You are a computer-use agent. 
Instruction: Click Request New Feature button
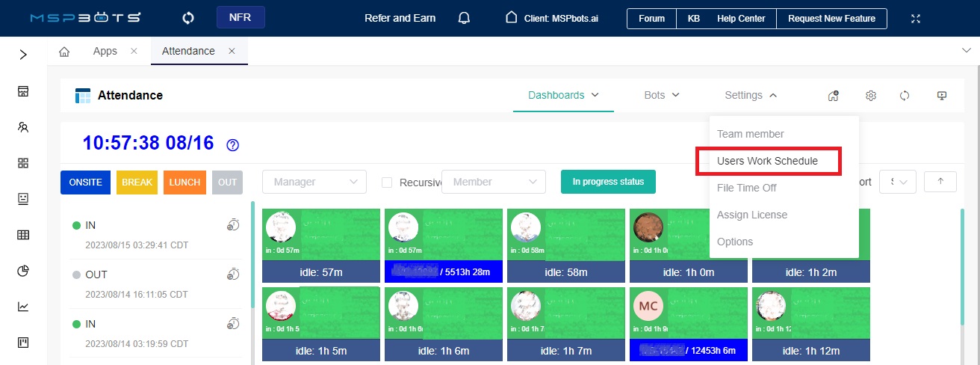pyautogui.click(x=831, y=19)
